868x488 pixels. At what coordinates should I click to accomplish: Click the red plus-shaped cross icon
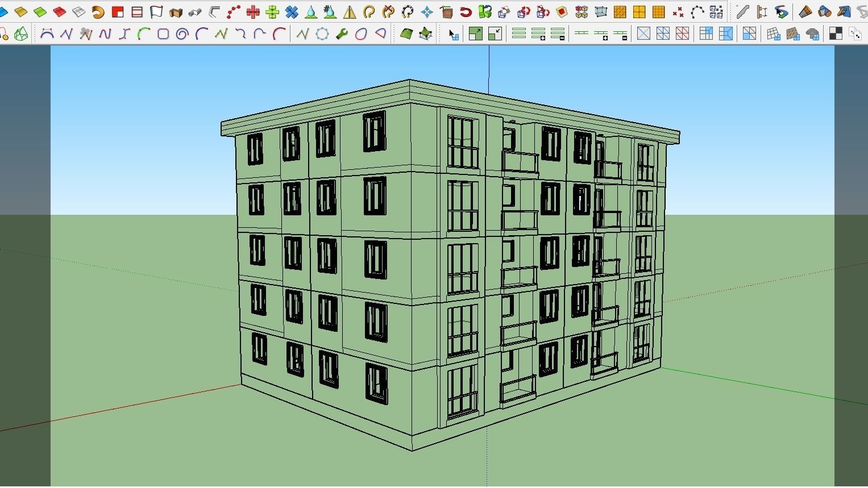coord(253,12)
